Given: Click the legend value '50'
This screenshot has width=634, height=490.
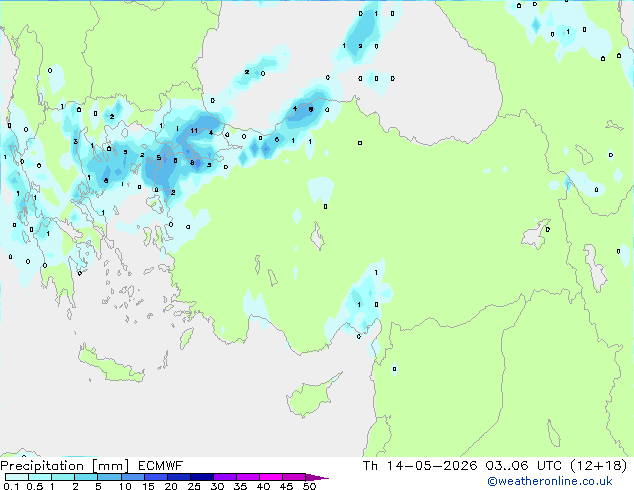Looking at the screenshot, I should tap(309, 486).
